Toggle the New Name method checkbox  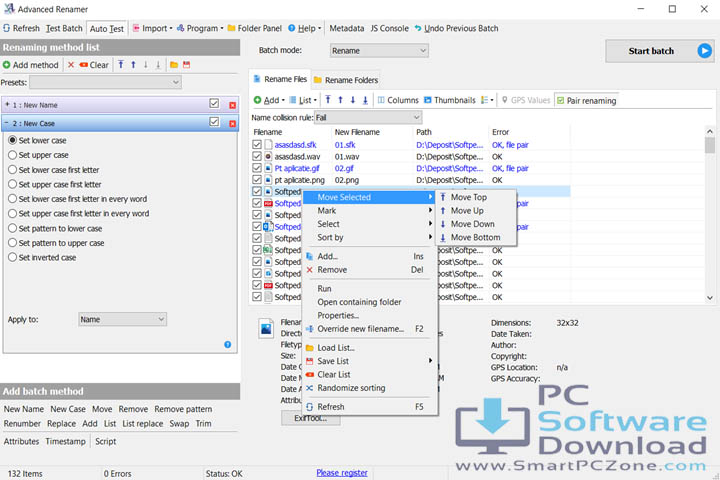tap(214, 103)
